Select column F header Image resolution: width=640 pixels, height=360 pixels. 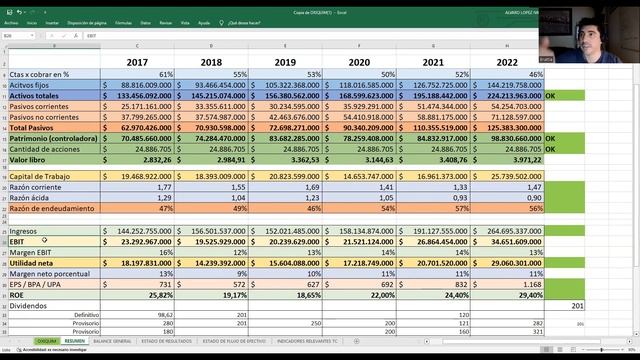[359, 46]
